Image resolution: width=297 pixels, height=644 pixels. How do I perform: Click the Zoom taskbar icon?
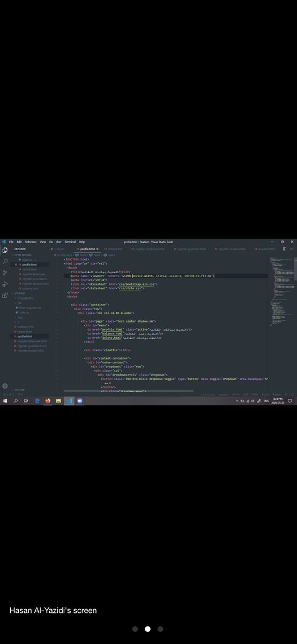[x=79, y=401]
